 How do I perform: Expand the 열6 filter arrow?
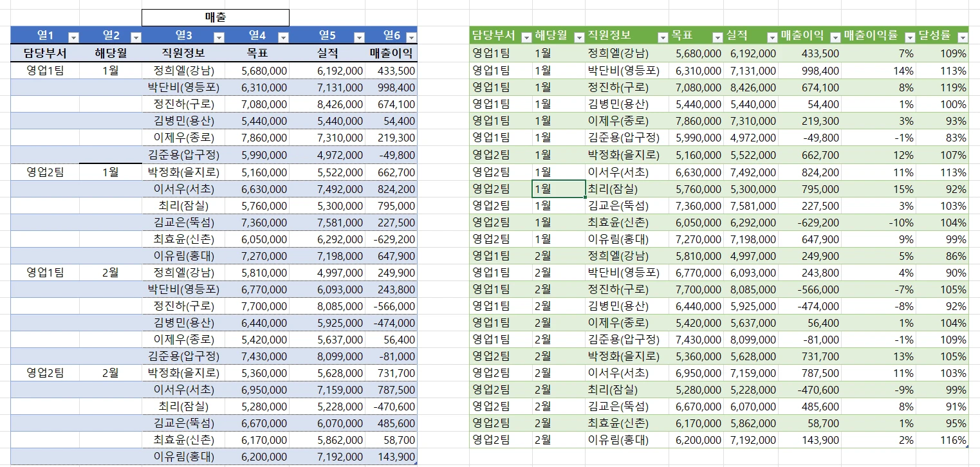[x=411, y=37]
